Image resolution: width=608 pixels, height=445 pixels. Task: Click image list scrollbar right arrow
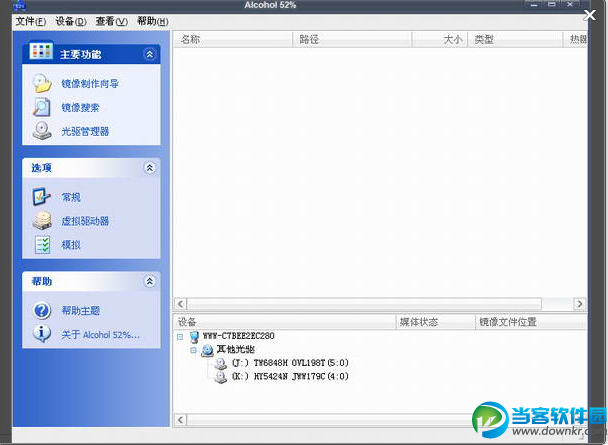coord(579,304)
